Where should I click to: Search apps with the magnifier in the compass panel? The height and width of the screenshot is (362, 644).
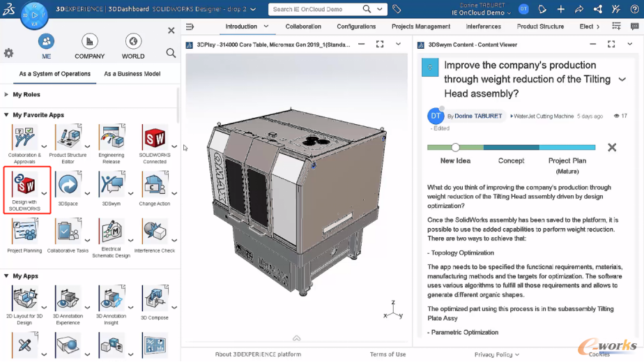tap(171, 53)
